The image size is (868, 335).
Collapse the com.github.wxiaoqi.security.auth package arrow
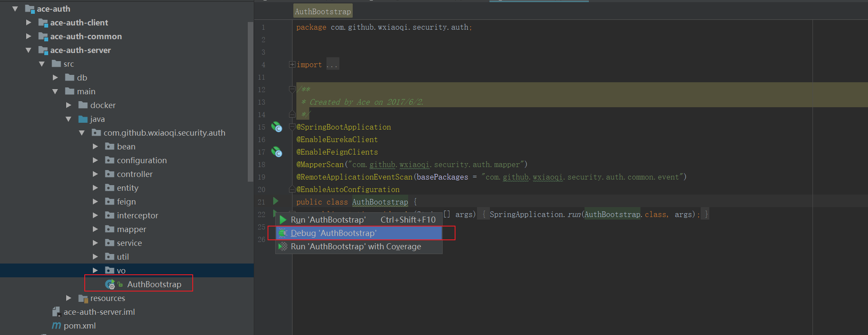tap(82, 133)
